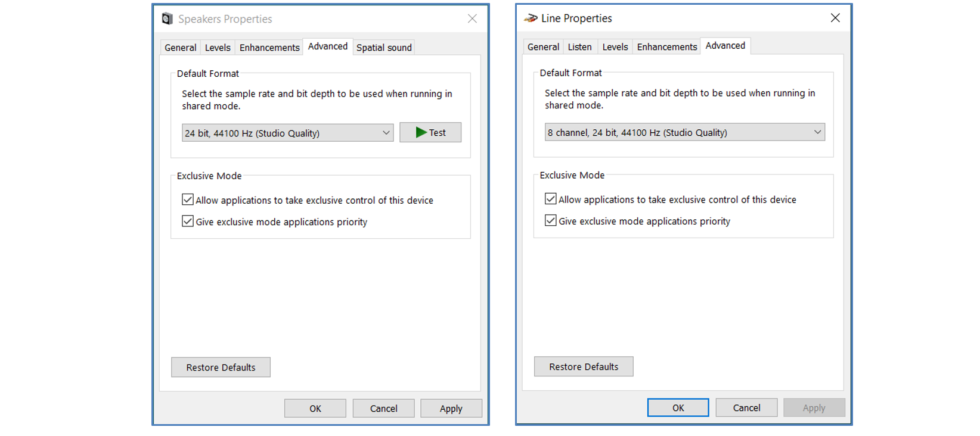
Task: Expand the 8 channel, 24 bit format dropdown
Action: 684,132
